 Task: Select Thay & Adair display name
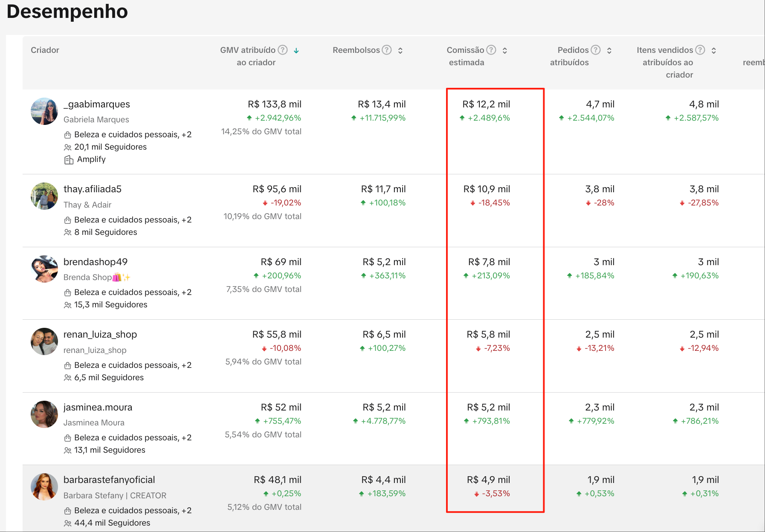87,205
